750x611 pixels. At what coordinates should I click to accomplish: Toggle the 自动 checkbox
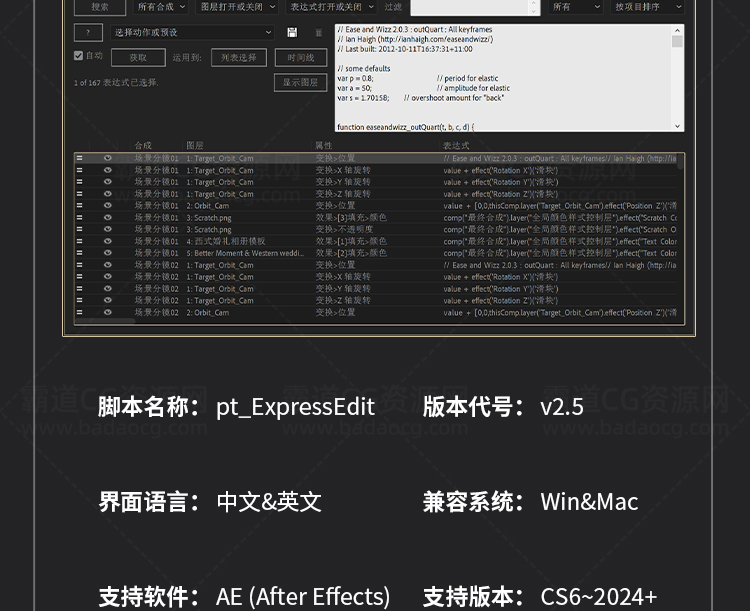coord(78,56)
